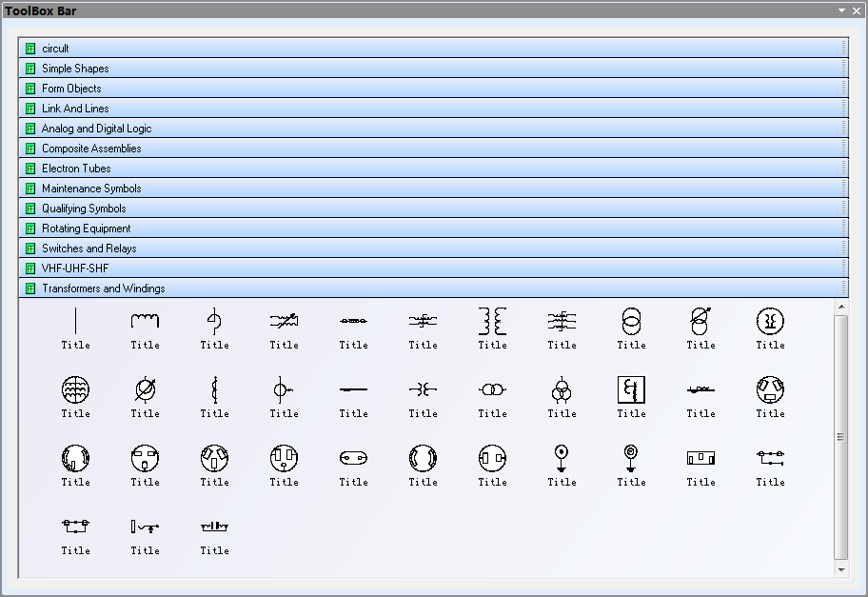The height and width of the screenshot is (597, 868).
Task: Expand the Simple Shapes category
Action: pos(75,69)
